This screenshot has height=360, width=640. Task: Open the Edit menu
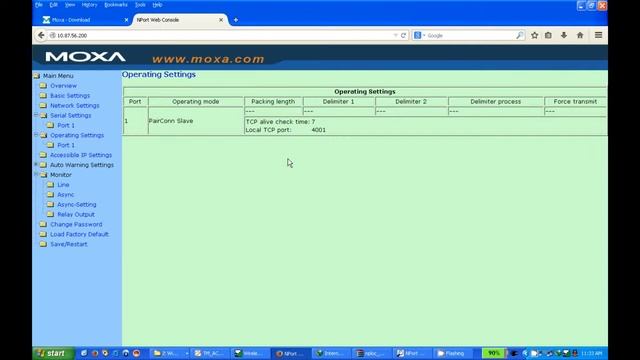click(53, 5)
